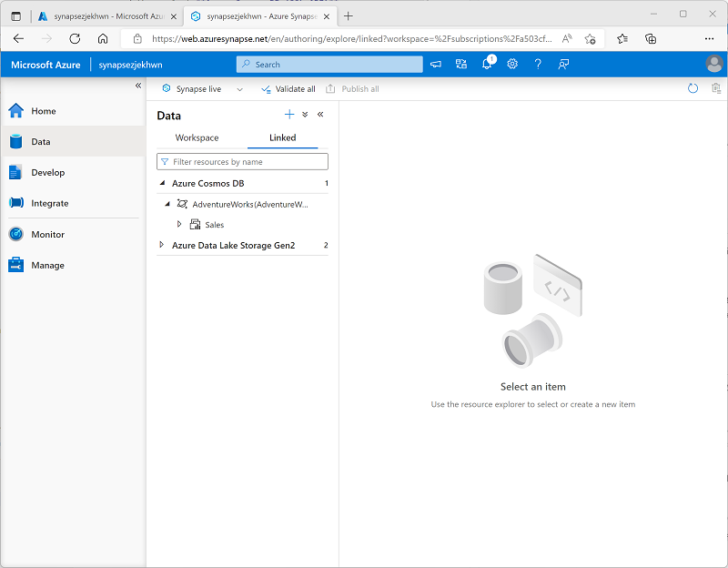Screen dimensions: 728x568
Task: Select the Linked tab
Action: coord(282,138)
